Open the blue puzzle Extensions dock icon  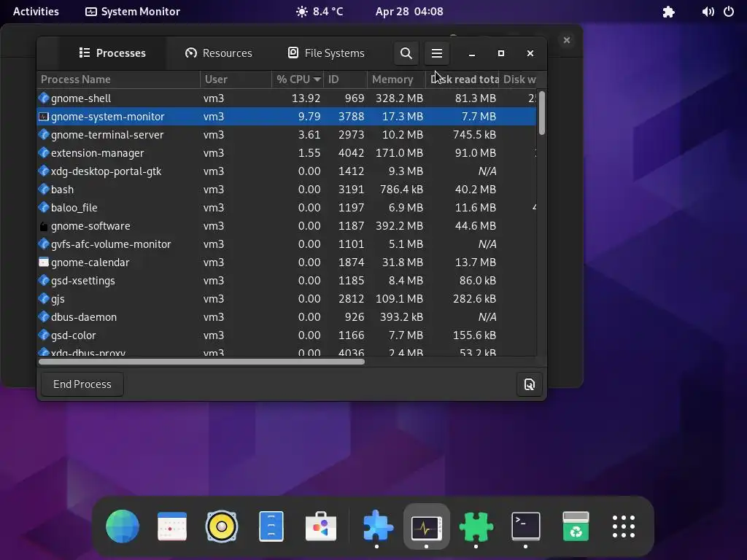377,526
